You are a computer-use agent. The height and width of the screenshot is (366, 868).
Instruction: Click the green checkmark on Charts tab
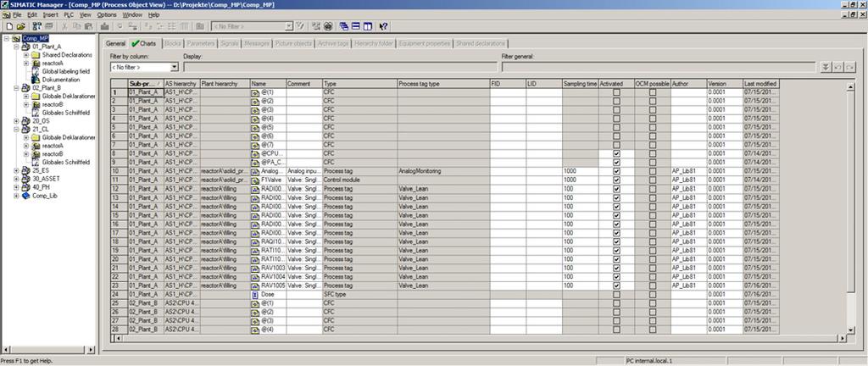pos(135,44)
